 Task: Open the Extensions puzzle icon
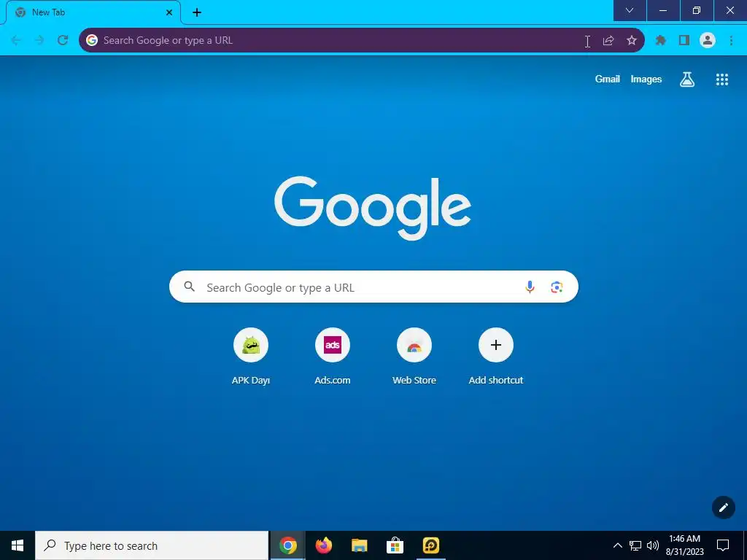(x=661, y=41)
